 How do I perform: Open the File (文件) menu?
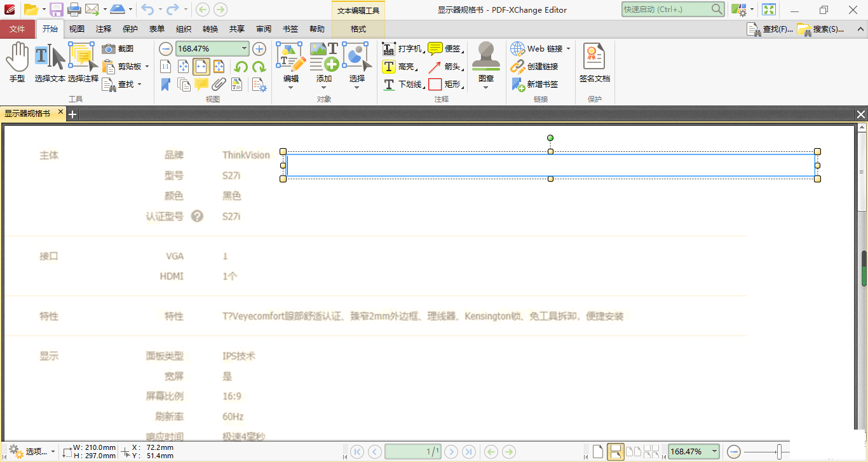point(18,29)
